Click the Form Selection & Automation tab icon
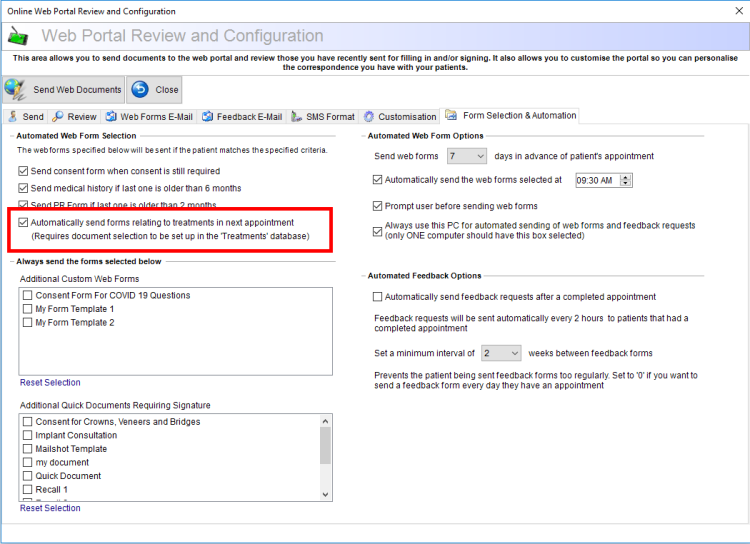Screen dimensions: 750x544 451,115
